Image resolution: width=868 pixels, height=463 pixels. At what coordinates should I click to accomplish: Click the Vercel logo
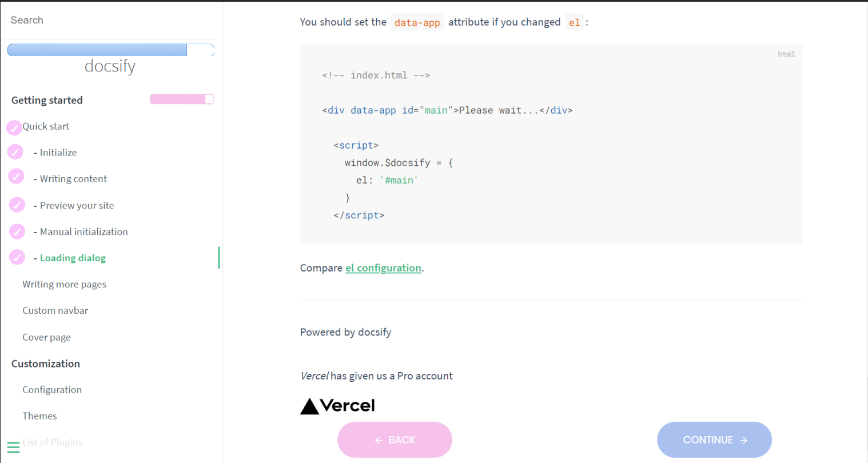click(337, 406)
